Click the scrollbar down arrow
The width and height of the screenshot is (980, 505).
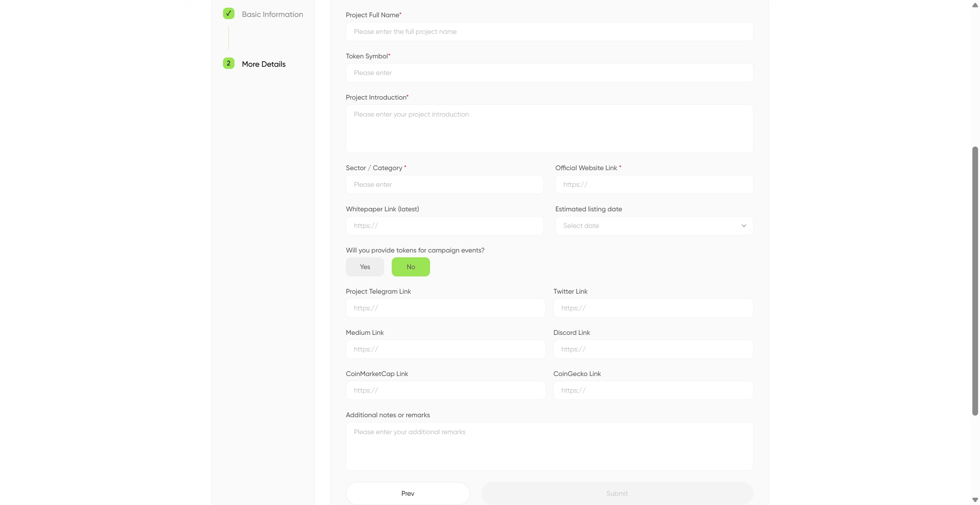point(975,500)
